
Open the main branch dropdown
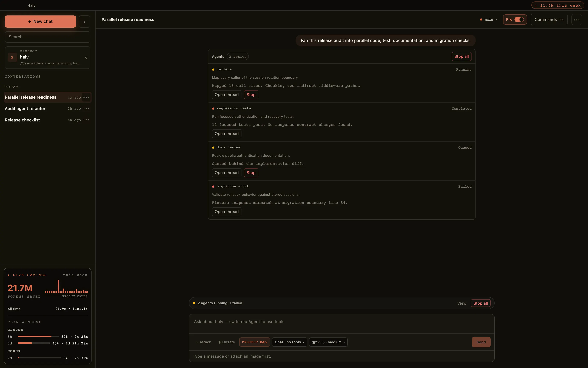click(488, 20)
